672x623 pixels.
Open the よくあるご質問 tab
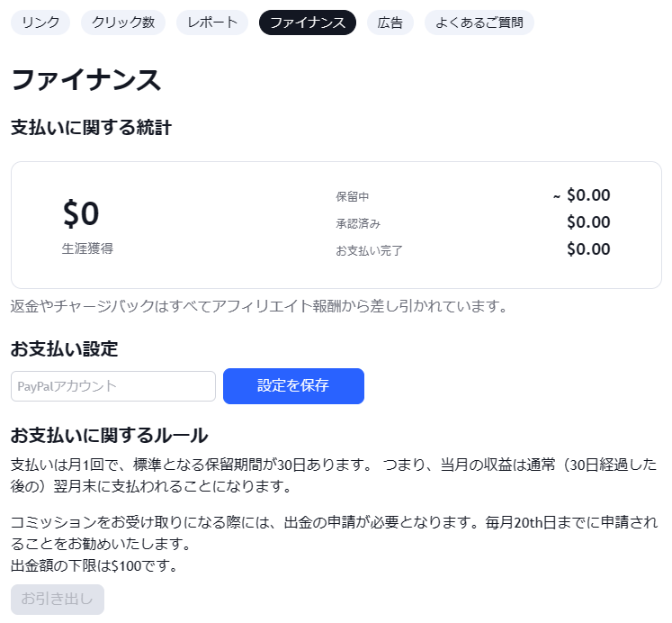point(479,23)
